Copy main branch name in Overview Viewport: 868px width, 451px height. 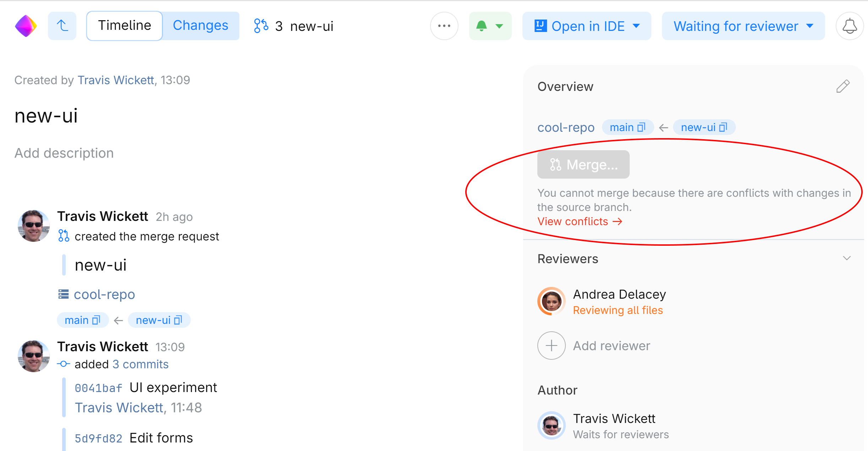[641, 127]
